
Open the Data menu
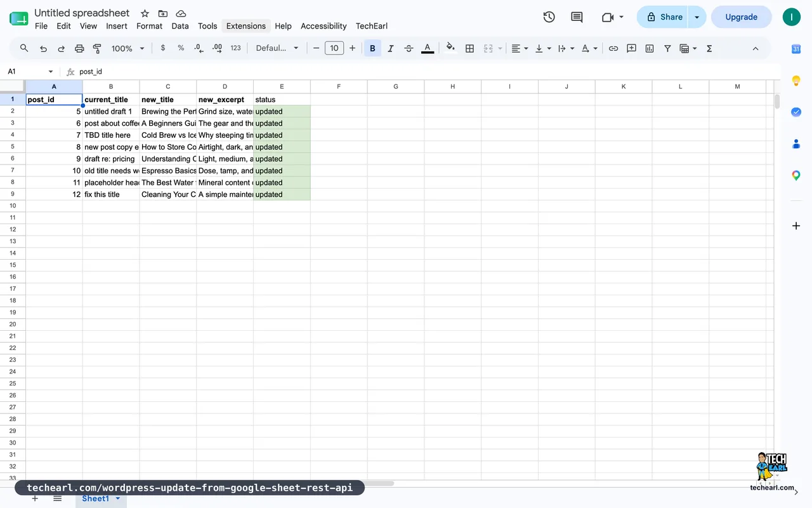[180, 26]
